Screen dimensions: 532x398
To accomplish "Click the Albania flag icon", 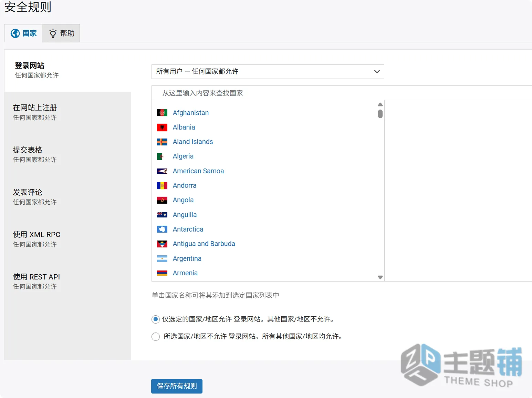I will (162, 127).
